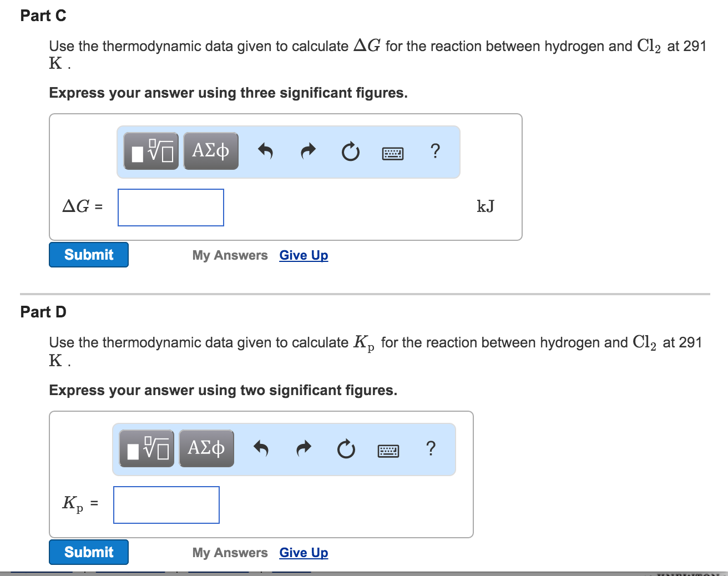Viewport: 728px width, 576px height.
Task: Submit the Kp answer for Part D
Action: (88, 552)
